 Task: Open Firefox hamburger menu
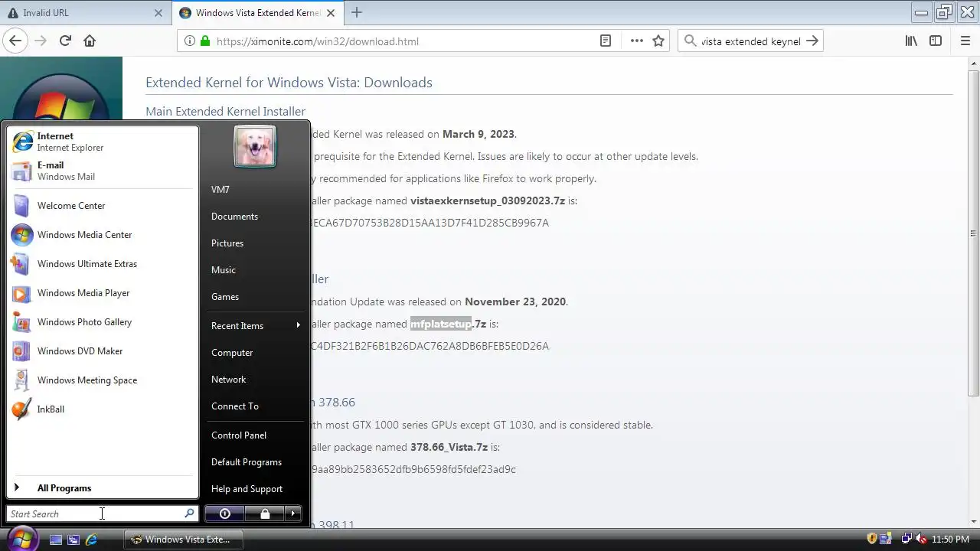pyautogui.click(x=965, y=41)
